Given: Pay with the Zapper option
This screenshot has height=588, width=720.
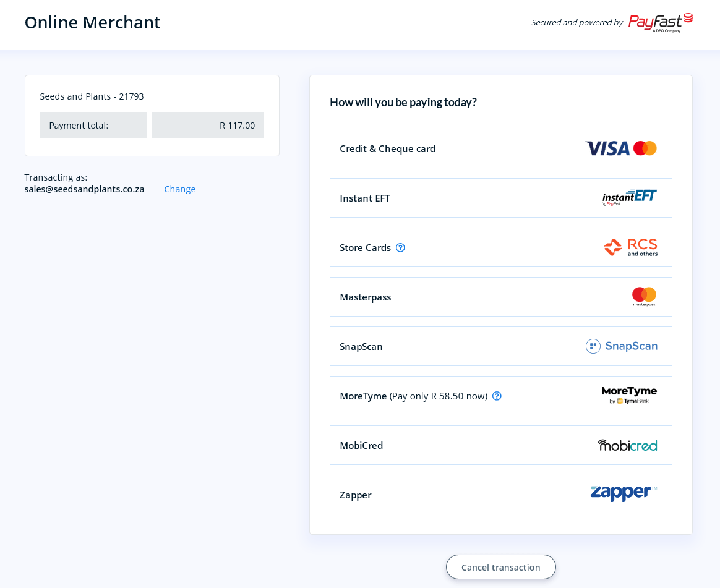Looking at the screenshot, I should point(500,495).
